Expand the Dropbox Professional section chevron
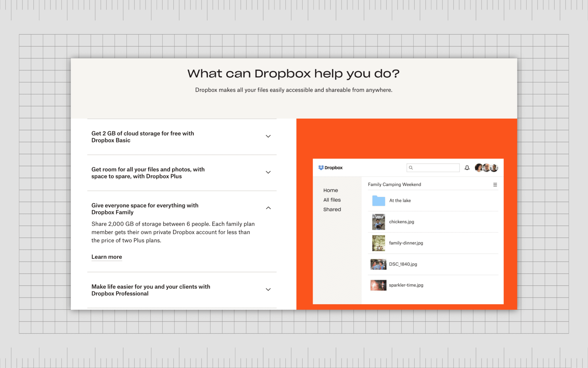The width and height of the screenshot is (588, 368). (268, 290)
